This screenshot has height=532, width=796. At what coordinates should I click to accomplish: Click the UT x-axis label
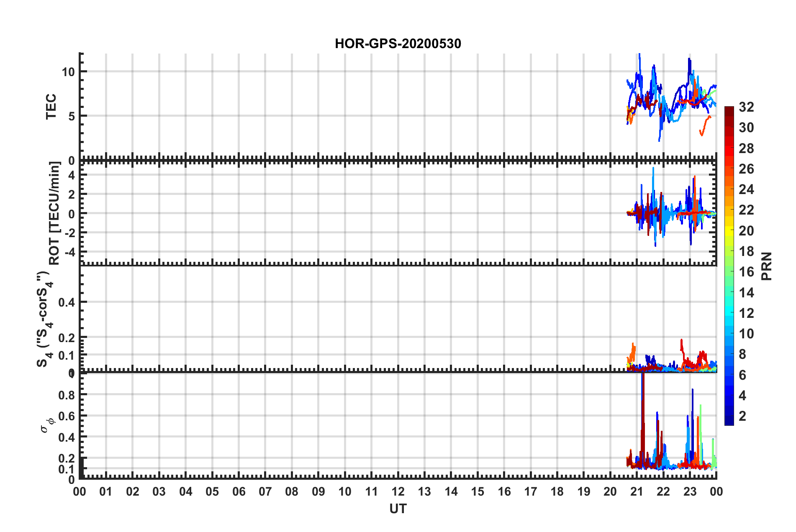click(398, 509)
